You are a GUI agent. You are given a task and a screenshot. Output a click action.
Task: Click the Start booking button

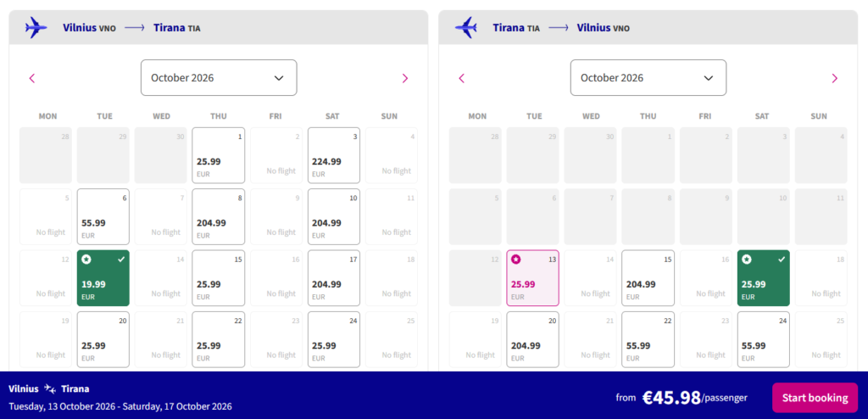click(x=814, y=398)
